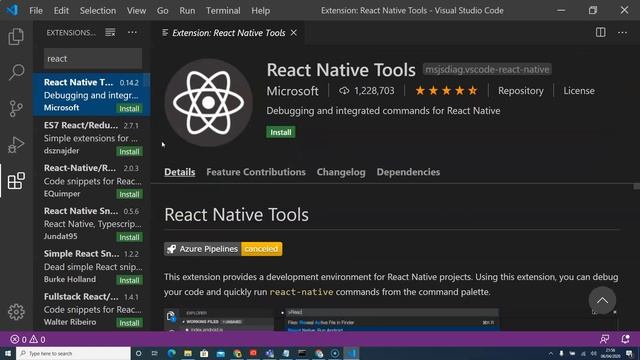The height and width of the screenshot is (360, 640).
Task: Open Windows Action Center notifications icon
Action: [x=630, y=353]
